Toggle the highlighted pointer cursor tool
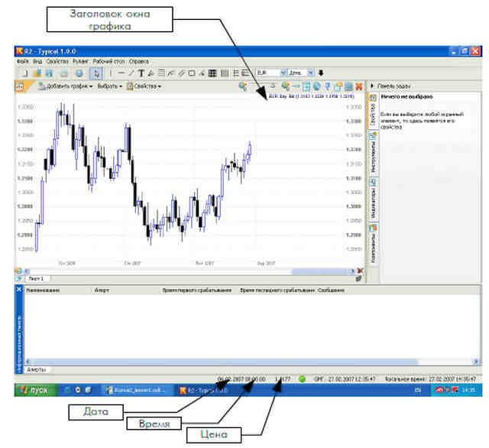This screenshot has width=489, height=448. (x=96, y=73)
